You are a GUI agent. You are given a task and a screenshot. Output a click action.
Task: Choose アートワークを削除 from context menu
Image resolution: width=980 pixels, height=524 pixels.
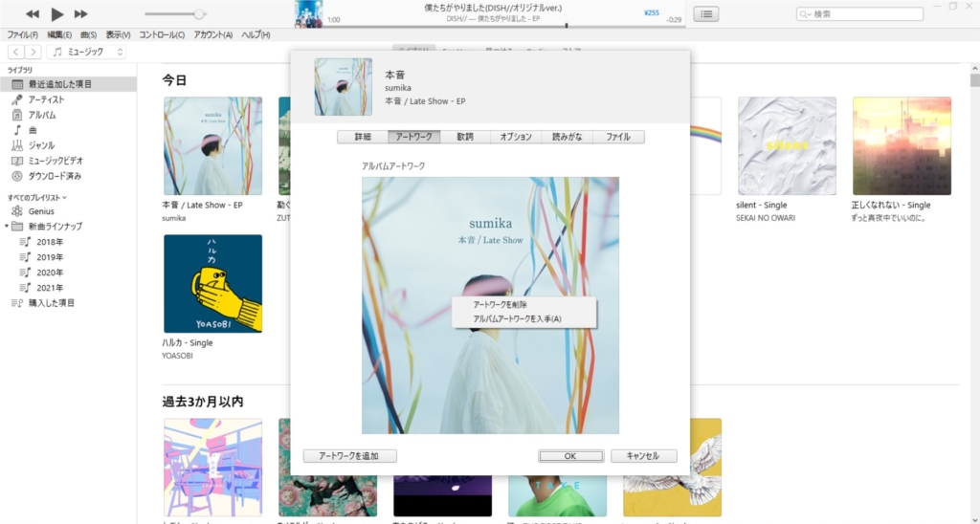tap(523, 305)
